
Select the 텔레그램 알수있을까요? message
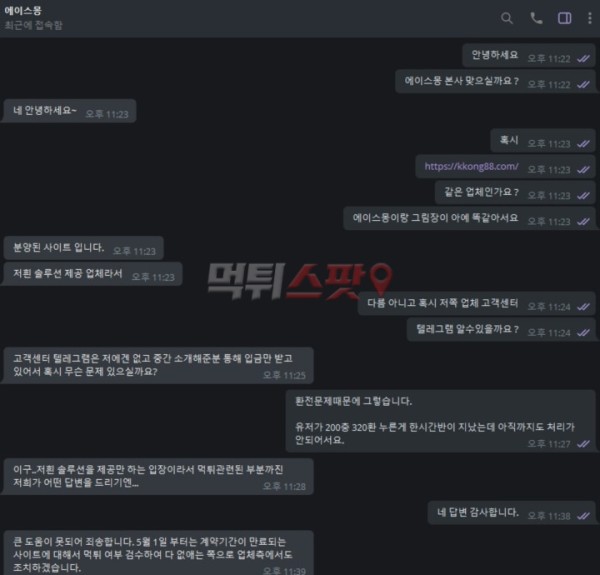[x=501, y=329]
